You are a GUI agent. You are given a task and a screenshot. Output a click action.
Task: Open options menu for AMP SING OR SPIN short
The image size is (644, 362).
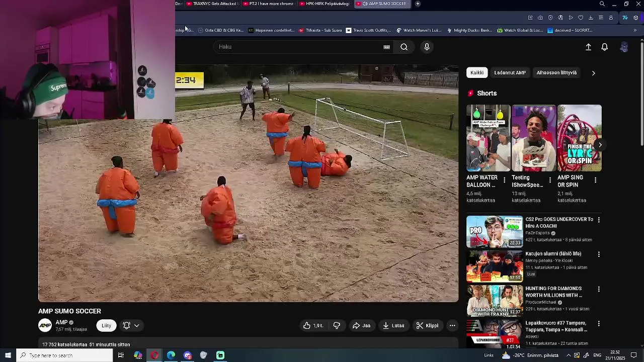(596, 180)
